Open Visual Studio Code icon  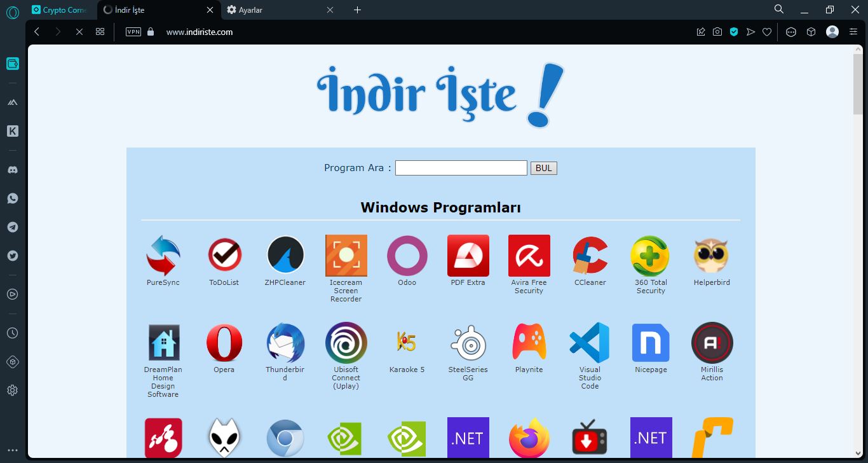click(x=590, y=343)
